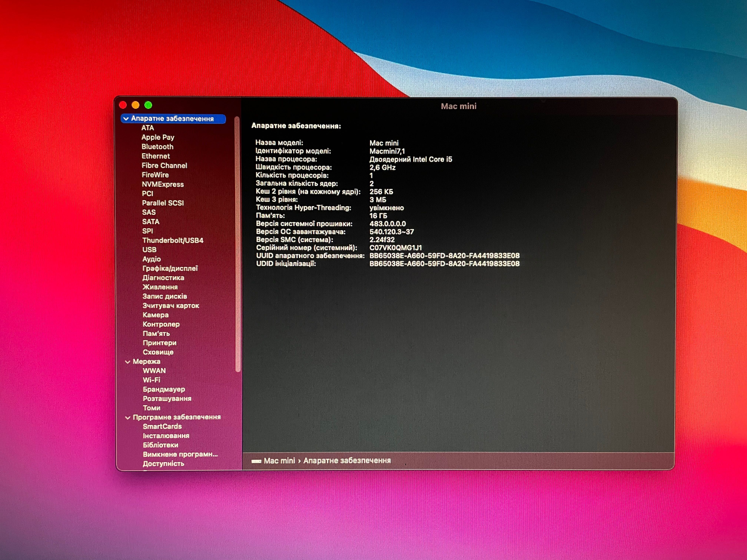Open SmartCards software entry
The width and height of the screenshot is (747, 560).
(x=162, y=427)
